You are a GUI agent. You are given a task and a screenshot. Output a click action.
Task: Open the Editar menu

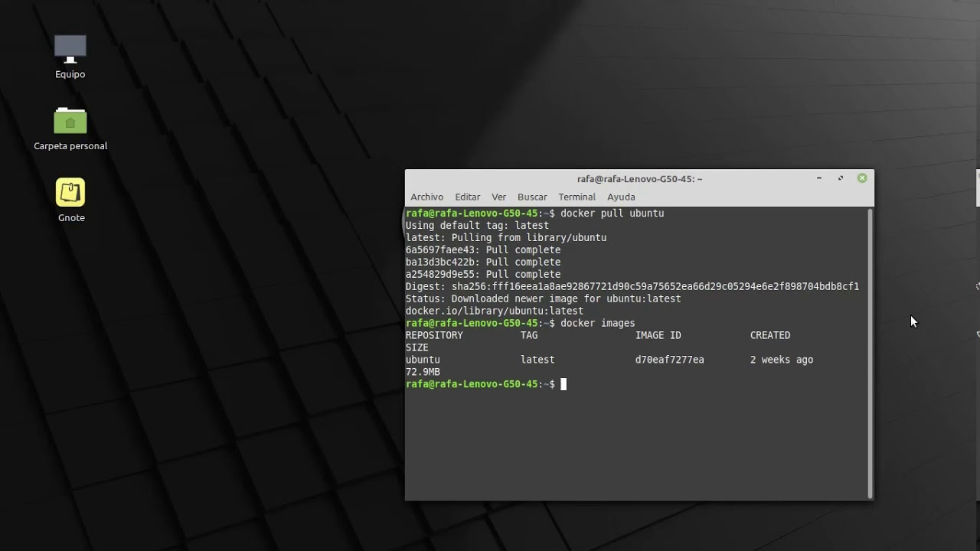(467, 197)
